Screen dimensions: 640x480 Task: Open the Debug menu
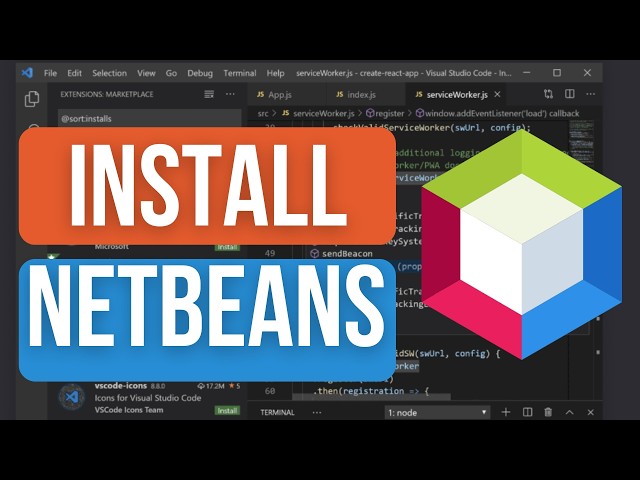click(200, 73)
